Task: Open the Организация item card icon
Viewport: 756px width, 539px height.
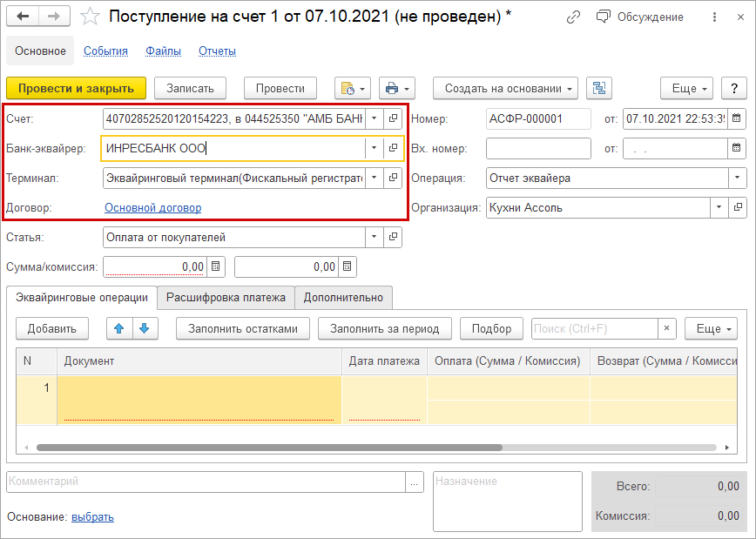Action: [738, 208]
